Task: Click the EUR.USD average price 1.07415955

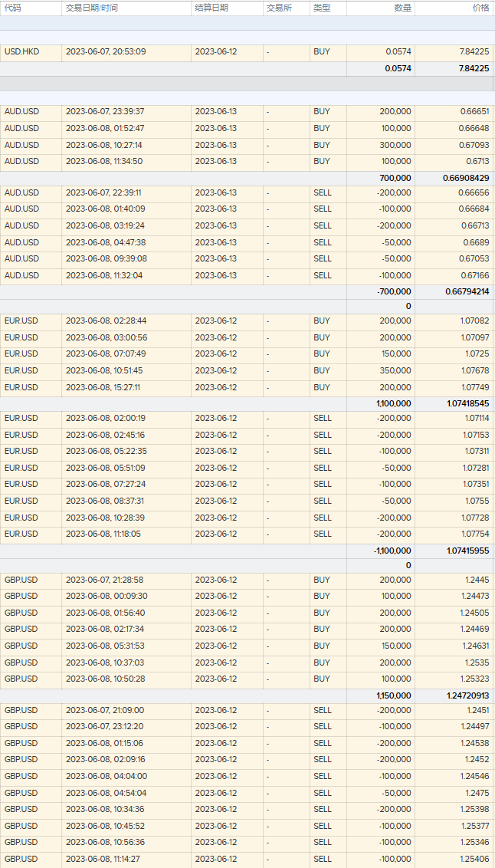Action: (466, 551)
